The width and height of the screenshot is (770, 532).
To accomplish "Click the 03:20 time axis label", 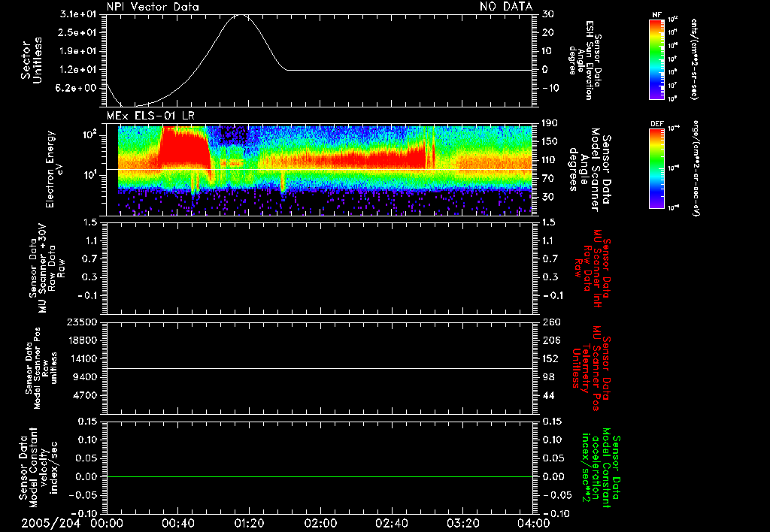I will point(462,523).
